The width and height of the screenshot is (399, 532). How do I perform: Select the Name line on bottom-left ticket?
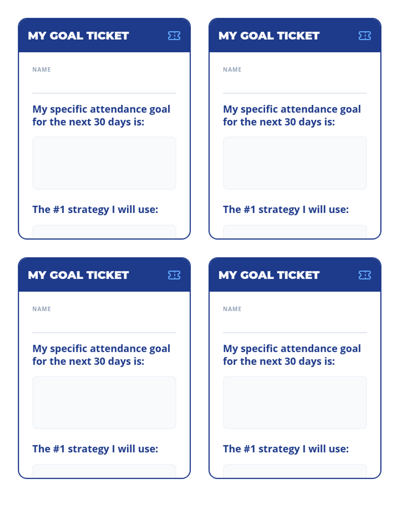click(104, 324)
